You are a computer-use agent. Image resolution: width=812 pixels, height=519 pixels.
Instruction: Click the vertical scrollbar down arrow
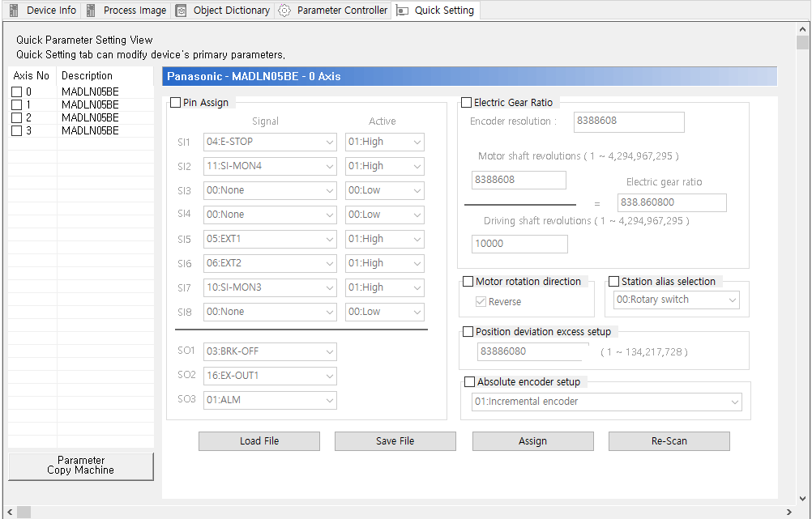coord(802,499)
